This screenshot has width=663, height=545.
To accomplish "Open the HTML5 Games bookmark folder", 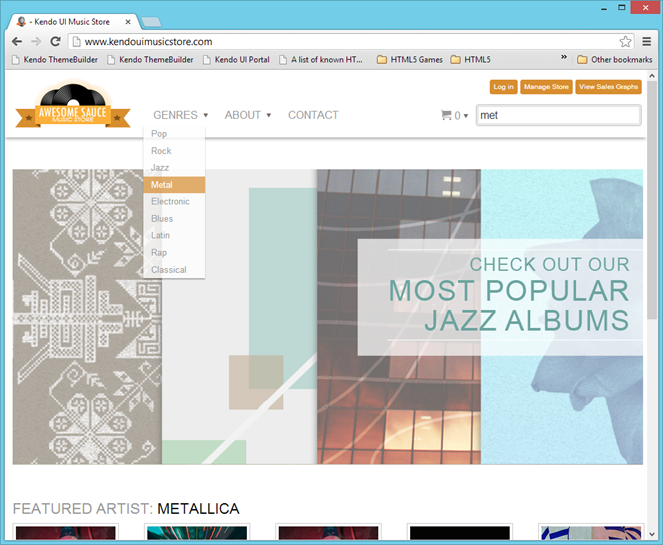I will [x=410, y=60].
